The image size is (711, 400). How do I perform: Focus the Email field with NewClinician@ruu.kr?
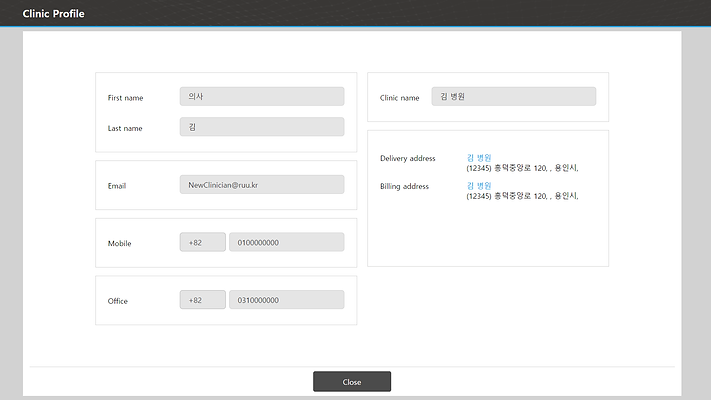(x=262, y=185)
